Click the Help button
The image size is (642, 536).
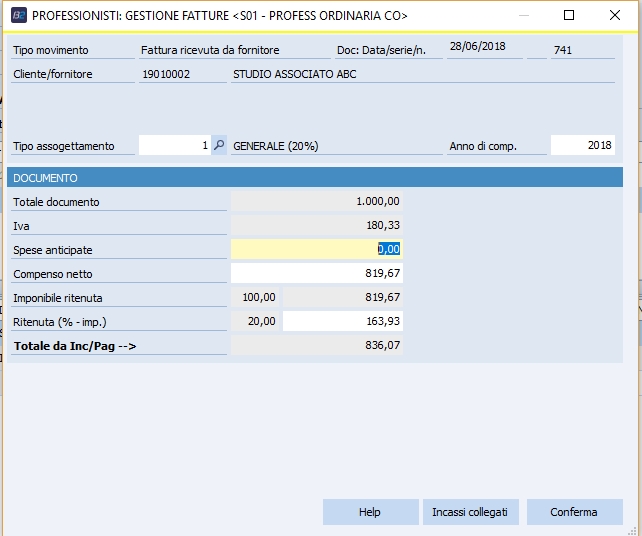click(x=370, y=512)
